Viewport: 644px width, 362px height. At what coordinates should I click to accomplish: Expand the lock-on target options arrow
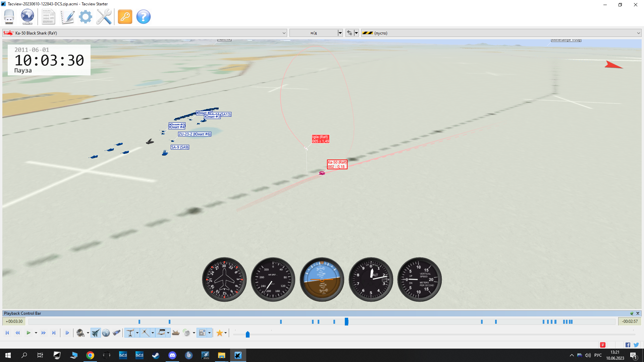[x=357, y=33]
